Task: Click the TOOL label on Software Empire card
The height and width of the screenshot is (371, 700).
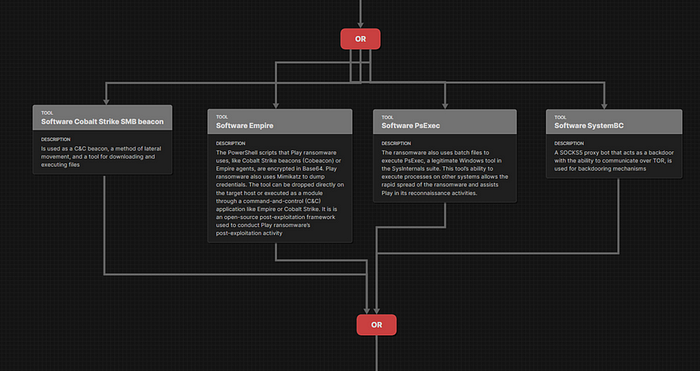Action: [x=222, y=117]
